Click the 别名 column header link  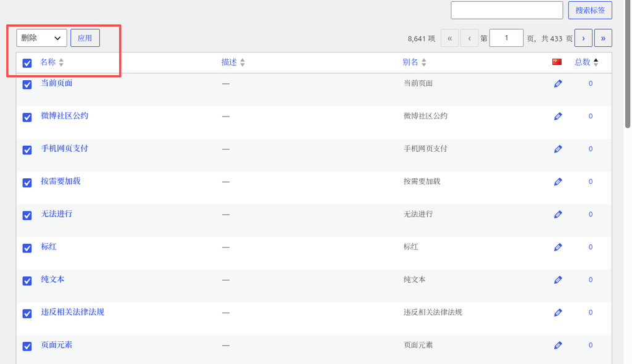pos(410,62)
